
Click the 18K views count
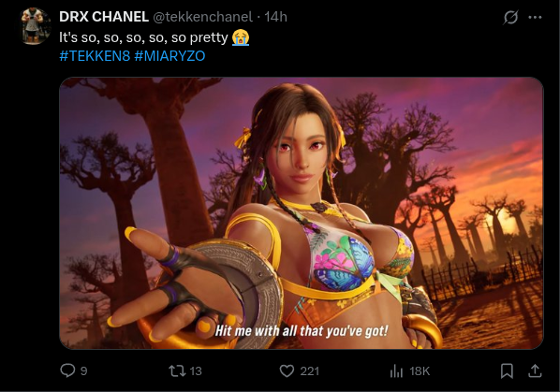click(420, 371)
